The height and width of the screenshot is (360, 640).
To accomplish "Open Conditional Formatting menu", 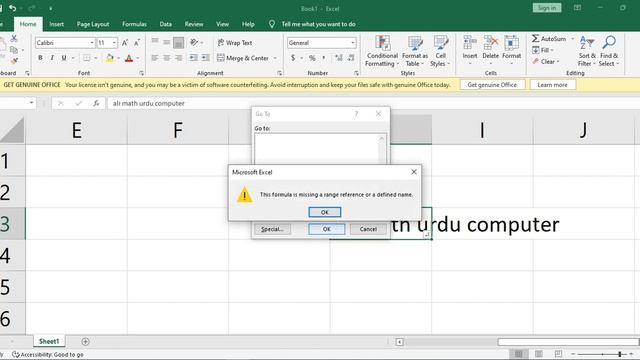I will pos(382,51).
